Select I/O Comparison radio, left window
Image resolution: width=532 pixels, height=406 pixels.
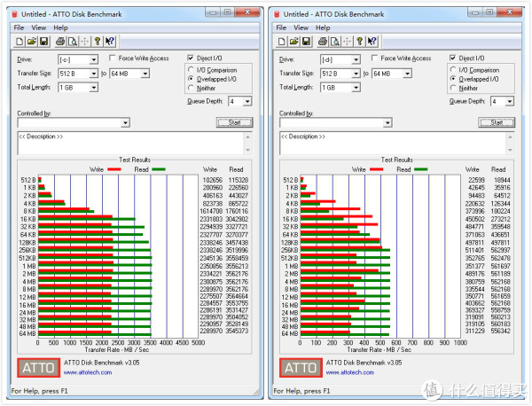(x=191, y=69)
